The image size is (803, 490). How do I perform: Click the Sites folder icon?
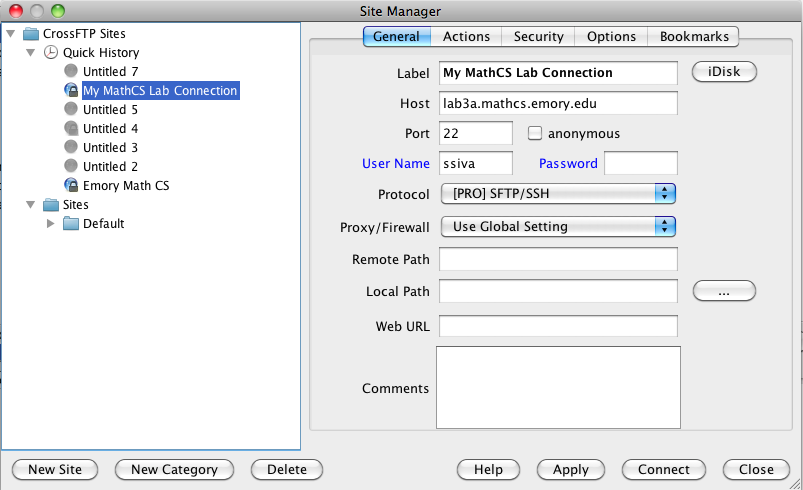coord(51,205)
